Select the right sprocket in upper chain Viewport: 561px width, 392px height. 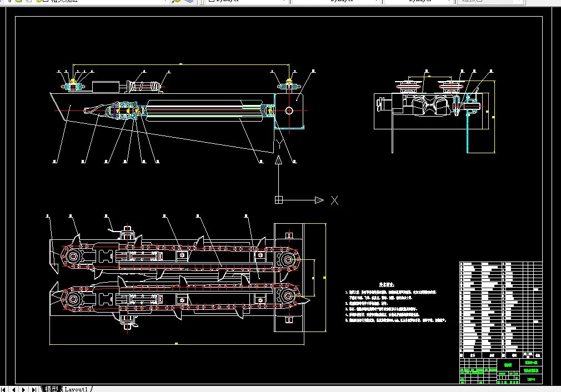pos(288,260)
